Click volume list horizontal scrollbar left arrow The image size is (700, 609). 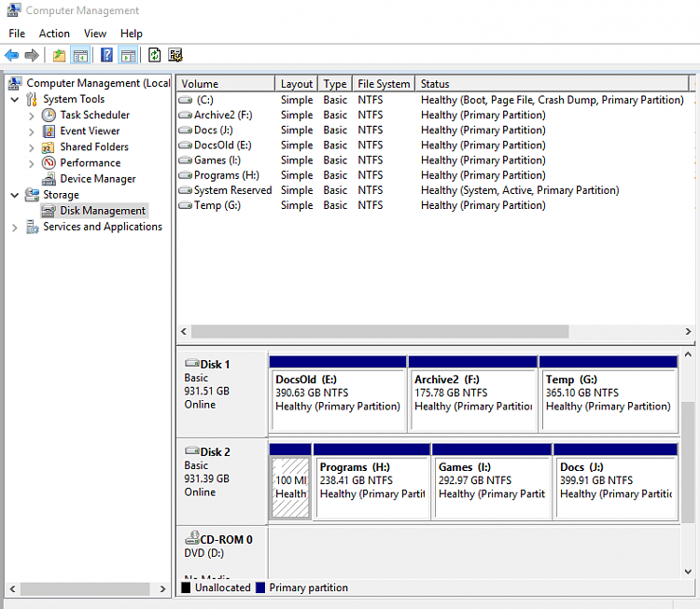(184, 331)
